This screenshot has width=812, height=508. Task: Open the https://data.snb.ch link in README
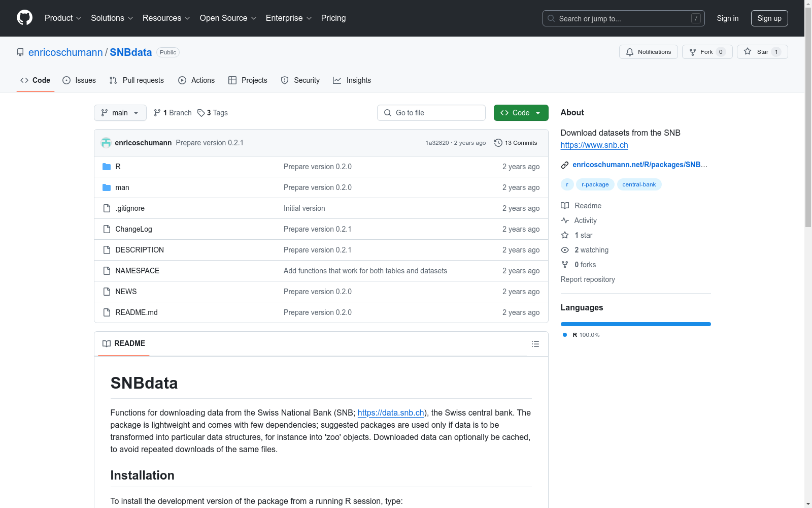tap(391, 412)
